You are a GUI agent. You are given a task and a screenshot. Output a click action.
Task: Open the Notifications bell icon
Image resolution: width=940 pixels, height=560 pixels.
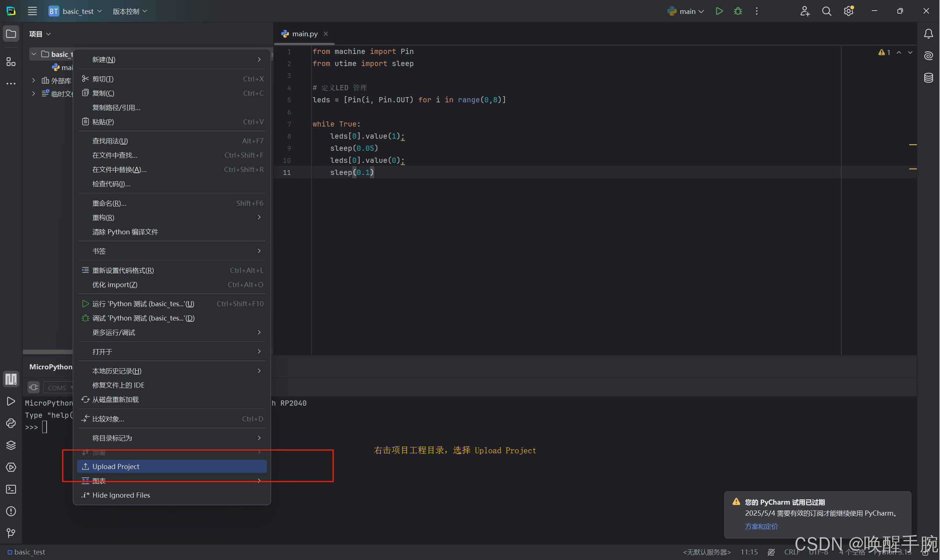pyautogui.click(x=928, y=34)
